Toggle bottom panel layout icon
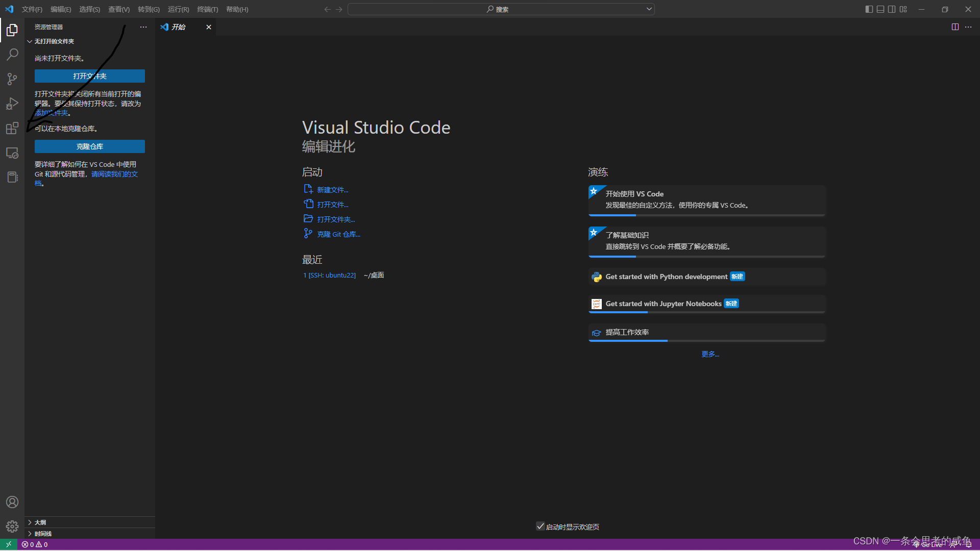The image size is (980, 551). pyautogui.click(x=880, y=9)
